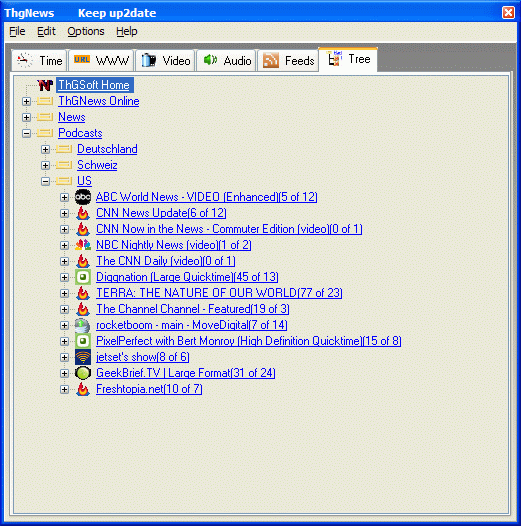Close the ThgNews window
Viewport: 521px width, 526px height.
[x=508, y=13]
